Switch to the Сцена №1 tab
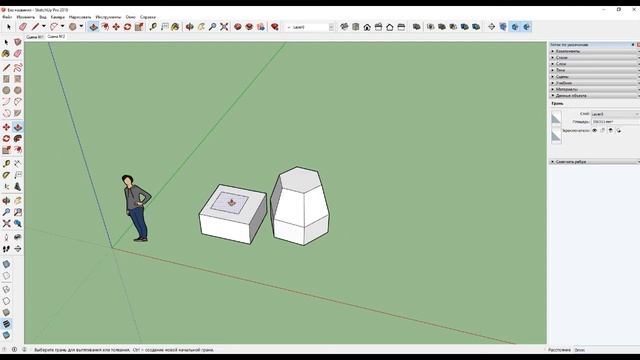The height and width of the screenshot is (360, 640). coord(35,37)
